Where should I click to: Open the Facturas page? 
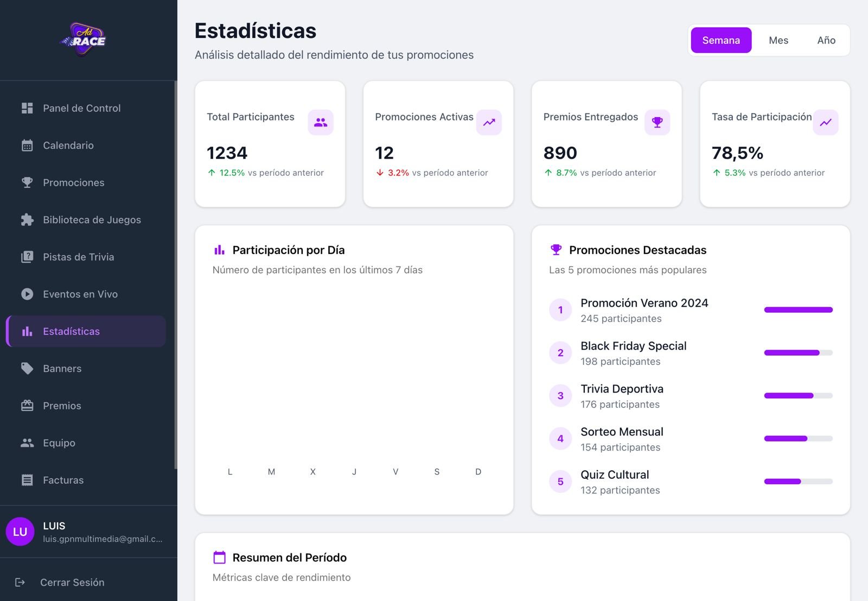click(63, 480)
